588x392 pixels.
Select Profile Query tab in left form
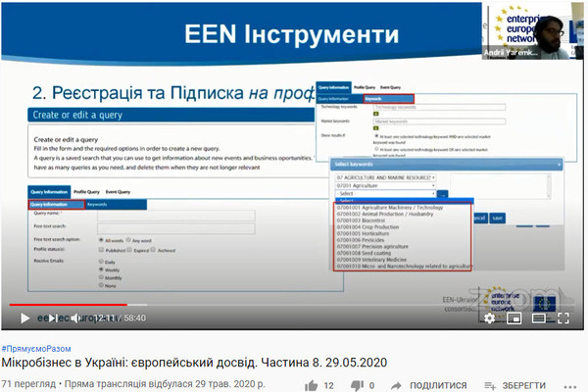pyautogui.click(x=86, y=192)
